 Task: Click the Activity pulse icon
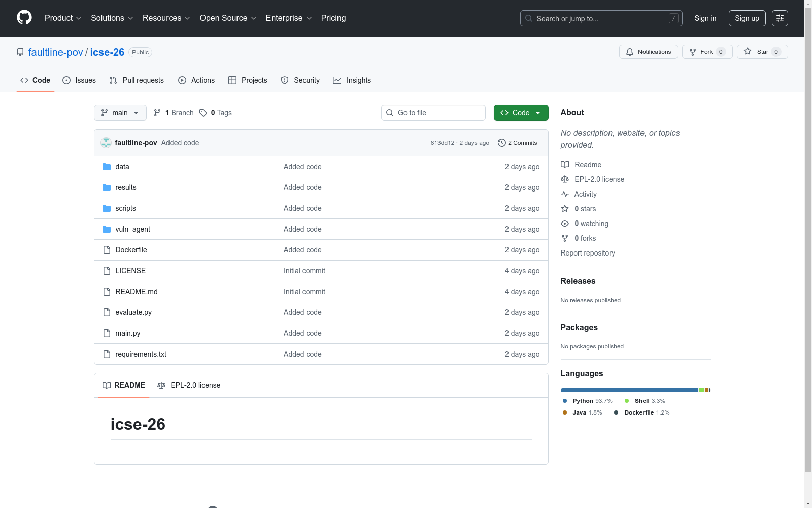[565, 194]
